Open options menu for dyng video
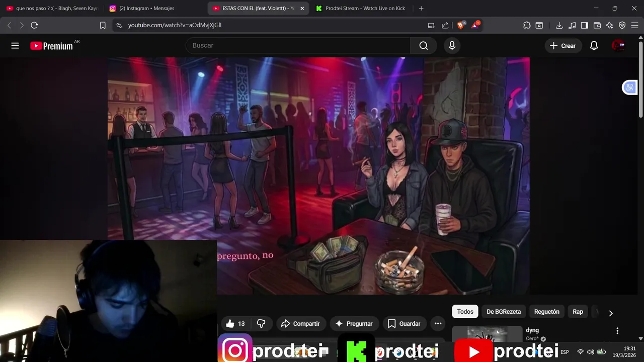The height and width of the screenshot is (362, 644). (x=617, y=331)
